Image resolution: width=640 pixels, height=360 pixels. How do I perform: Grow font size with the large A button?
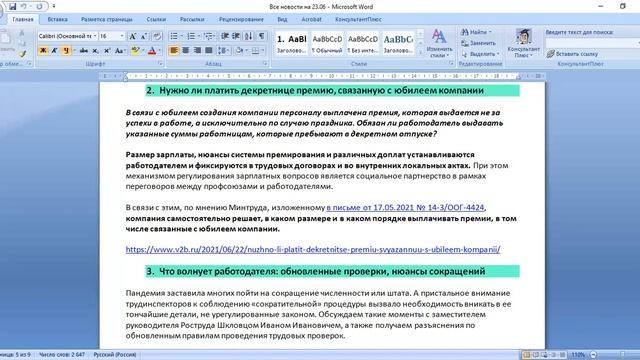[133, 36]
